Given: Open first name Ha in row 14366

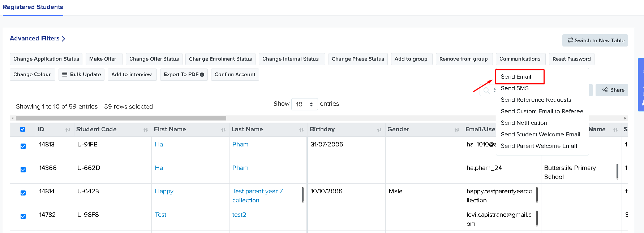Looking at the screenshot, I should (159, 168).
